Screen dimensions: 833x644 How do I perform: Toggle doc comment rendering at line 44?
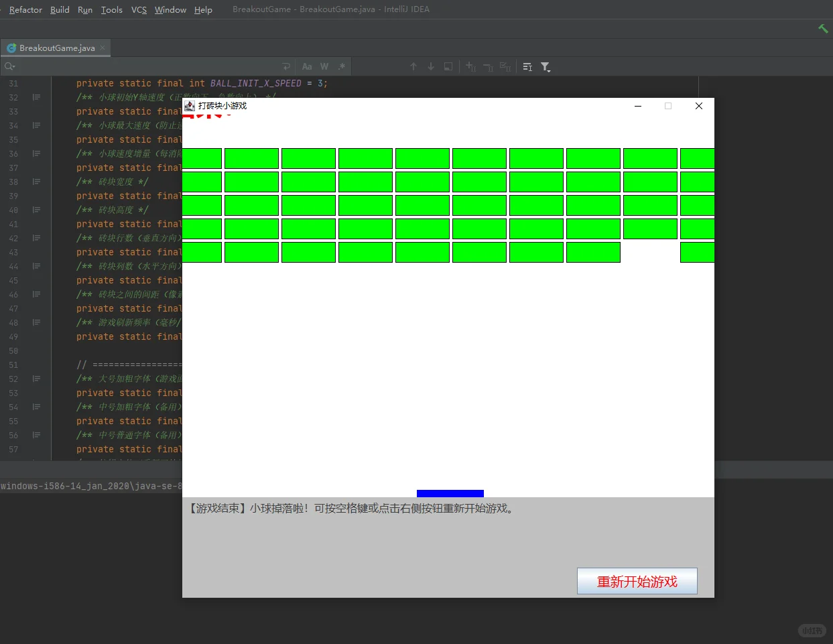pyautogui.click(x=36, y=266)
